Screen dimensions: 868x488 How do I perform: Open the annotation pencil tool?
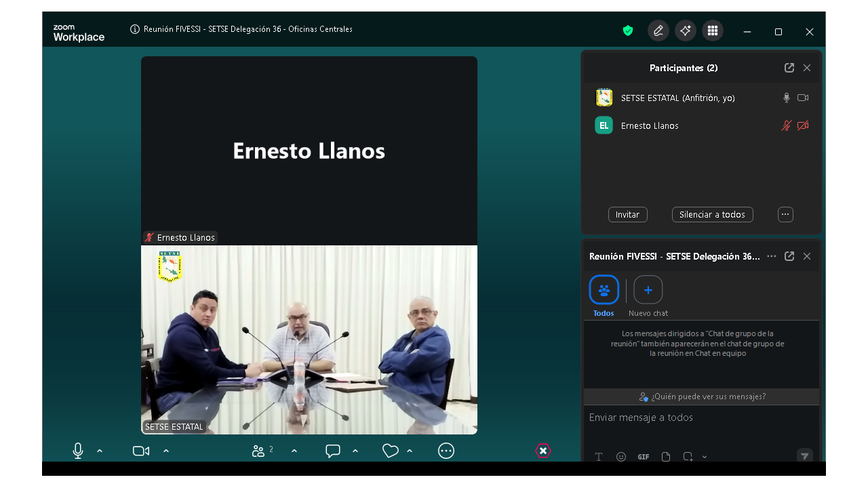[658, 30]
